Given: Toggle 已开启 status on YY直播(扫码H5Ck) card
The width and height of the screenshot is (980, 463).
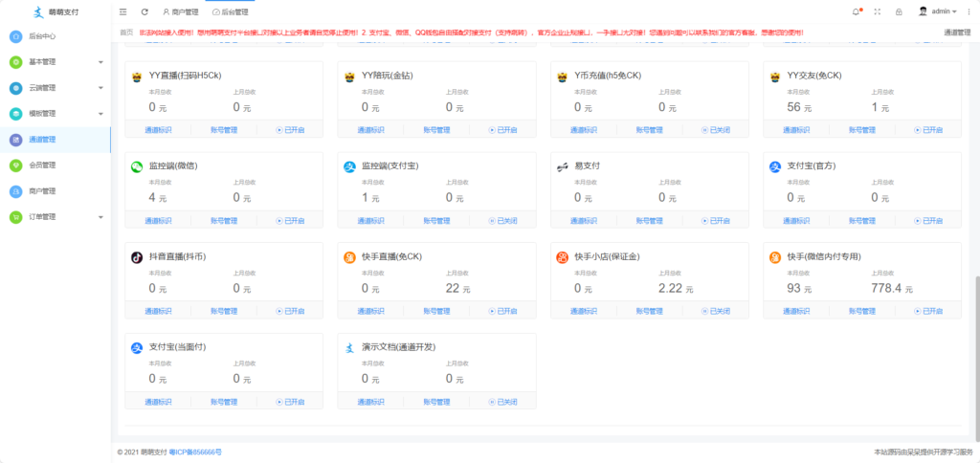Looking at the screenshot, I should pyautogui.click(x=290, y=130).
